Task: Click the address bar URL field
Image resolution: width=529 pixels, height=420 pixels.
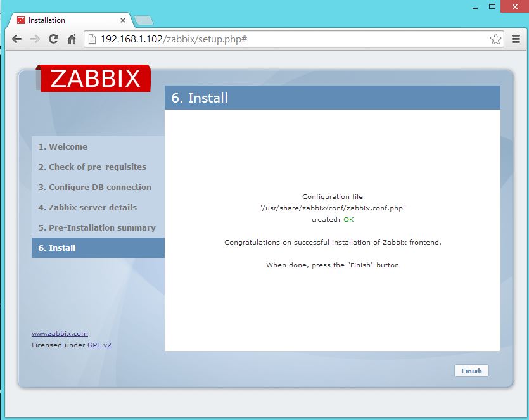Action: point(285,39)
